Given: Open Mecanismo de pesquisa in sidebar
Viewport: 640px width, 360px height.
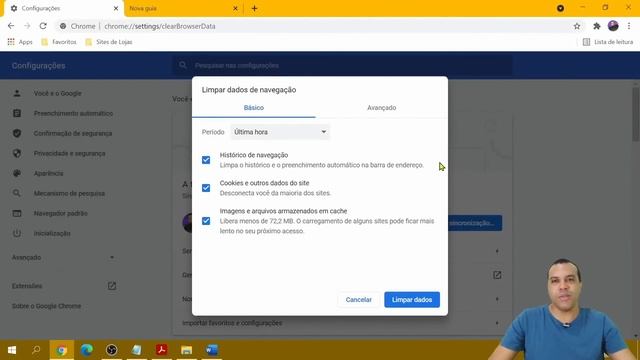Looking at the screenshot, I should pos(69,193).
